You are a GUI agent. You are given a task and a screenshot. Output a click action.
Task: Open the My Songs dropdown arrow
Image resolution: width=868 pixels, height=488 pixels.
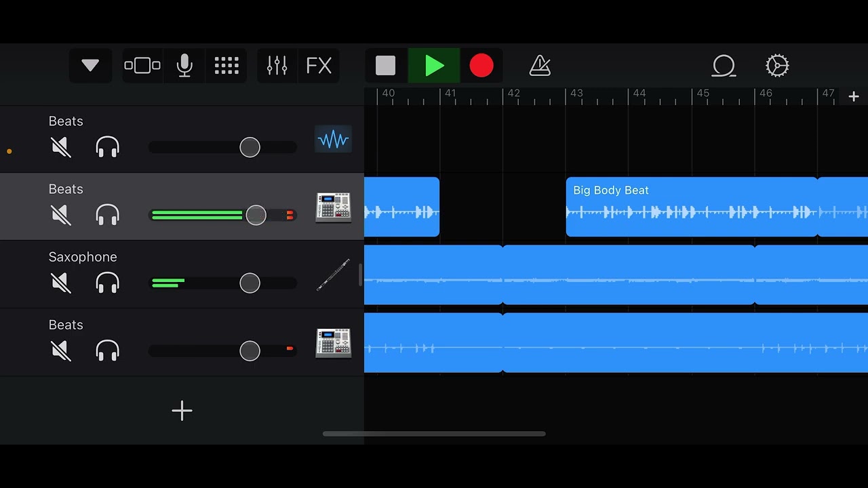90,66
